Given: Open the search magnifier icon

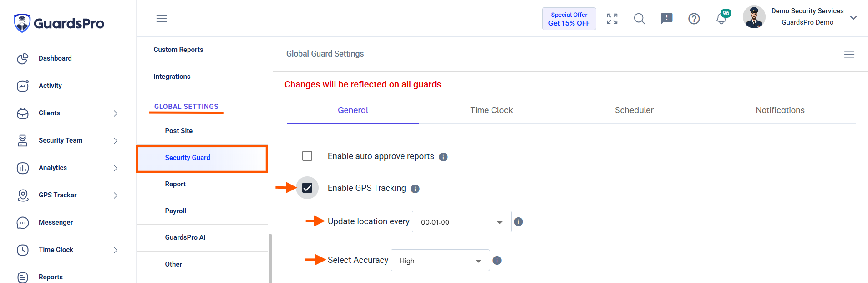Looking at the screenshot, I should [640, 19].
